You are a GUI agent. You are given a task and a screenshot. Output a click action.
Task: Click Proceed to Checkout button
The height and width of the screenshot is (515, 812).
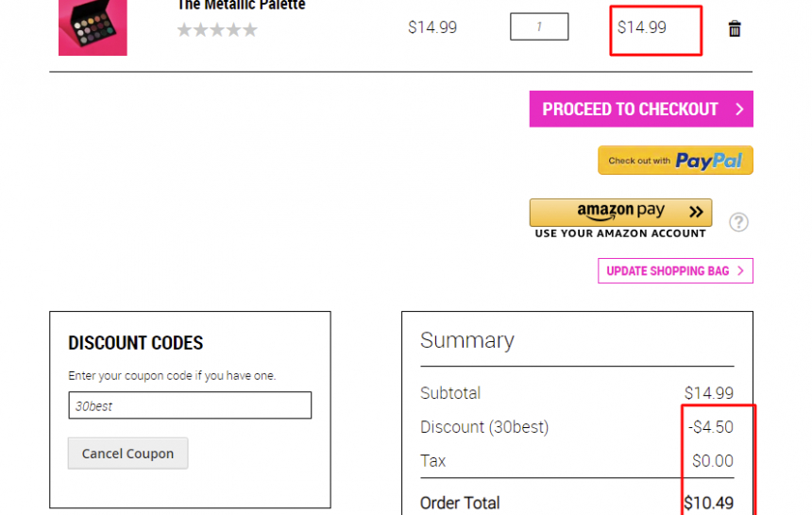coord(641,109)
